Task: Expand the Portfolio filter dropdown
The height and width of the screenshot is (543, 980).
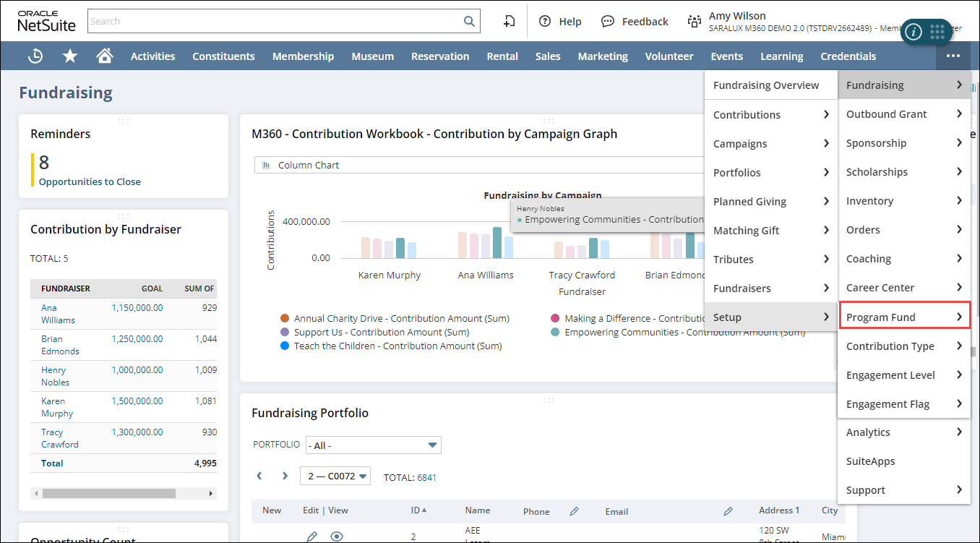Action: pos(373,445)
